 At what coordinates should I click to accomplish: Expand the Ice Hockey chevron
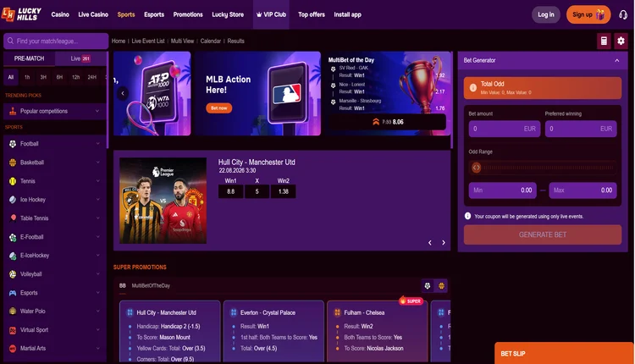pos(97,200)
